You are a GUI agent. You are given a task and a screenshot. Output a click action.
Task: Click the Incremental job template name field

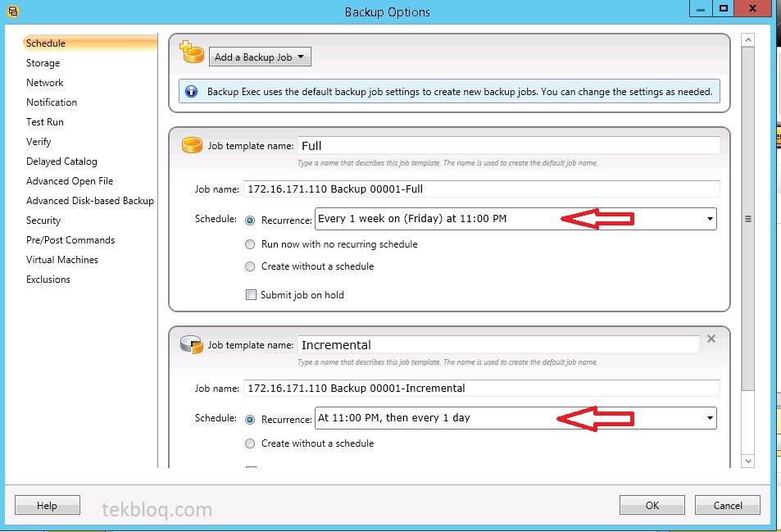click(x=498, y=345)
